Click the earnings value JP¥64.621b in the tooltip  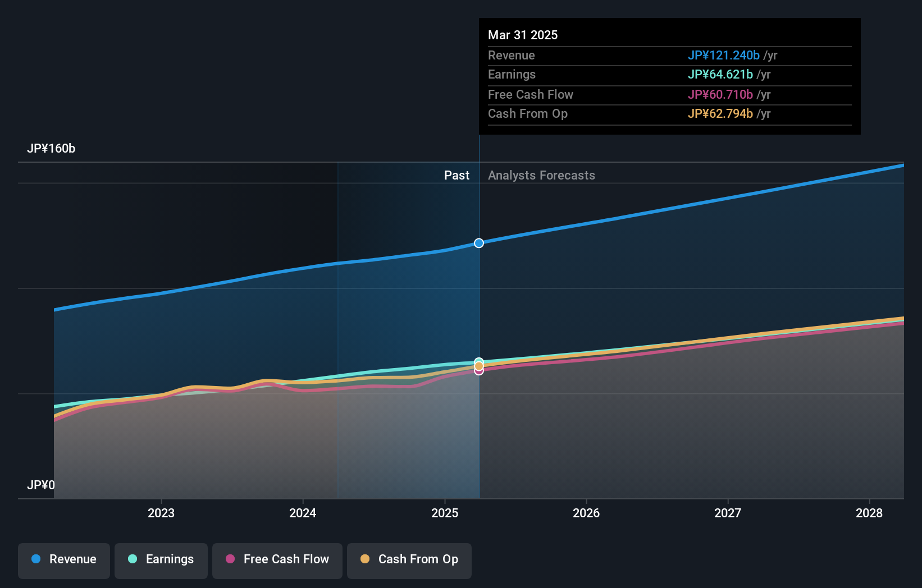(x=720, y=75)
